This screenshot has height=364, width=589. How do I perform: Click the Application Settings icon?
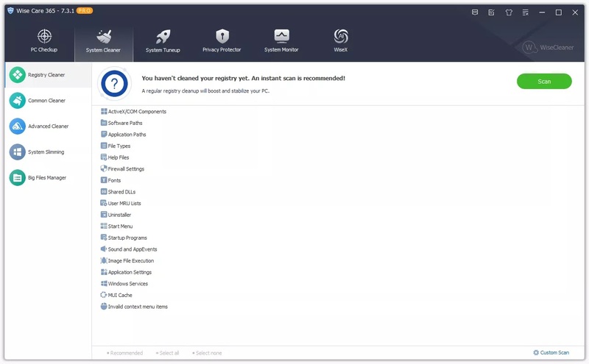pos(104,272)
